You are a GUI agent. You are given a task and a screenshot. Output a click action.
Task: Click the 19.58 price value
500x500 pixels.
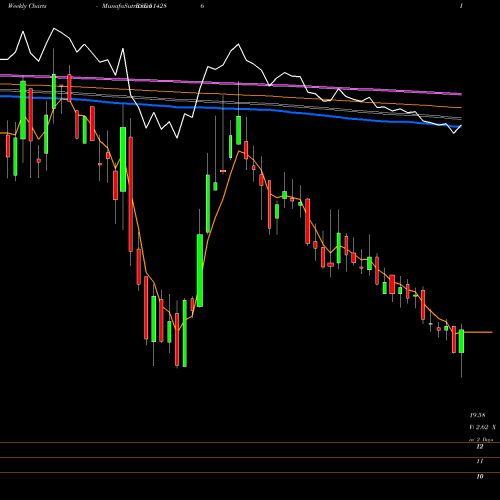477,415
